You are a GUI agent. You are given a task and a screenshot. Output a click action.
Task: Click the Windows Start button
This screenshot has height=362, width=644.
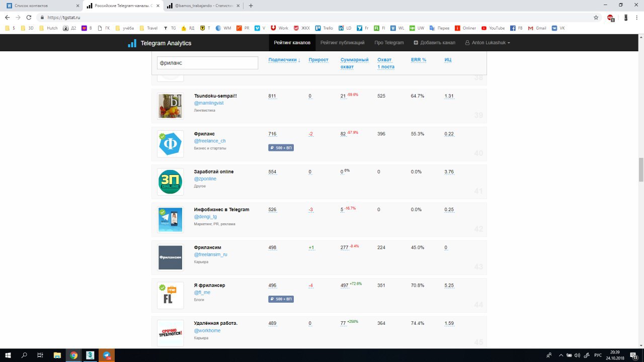(8, 355)
